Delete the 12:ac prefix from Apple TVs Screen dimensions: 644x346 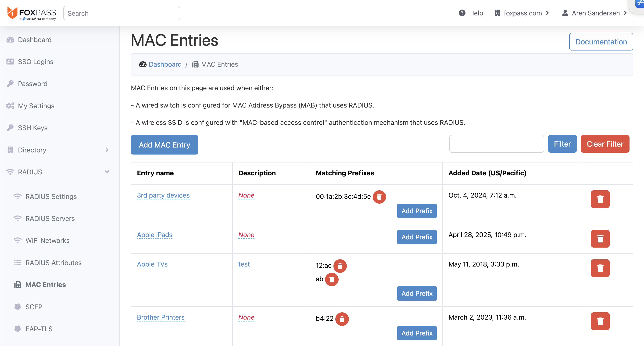[340, 266]
